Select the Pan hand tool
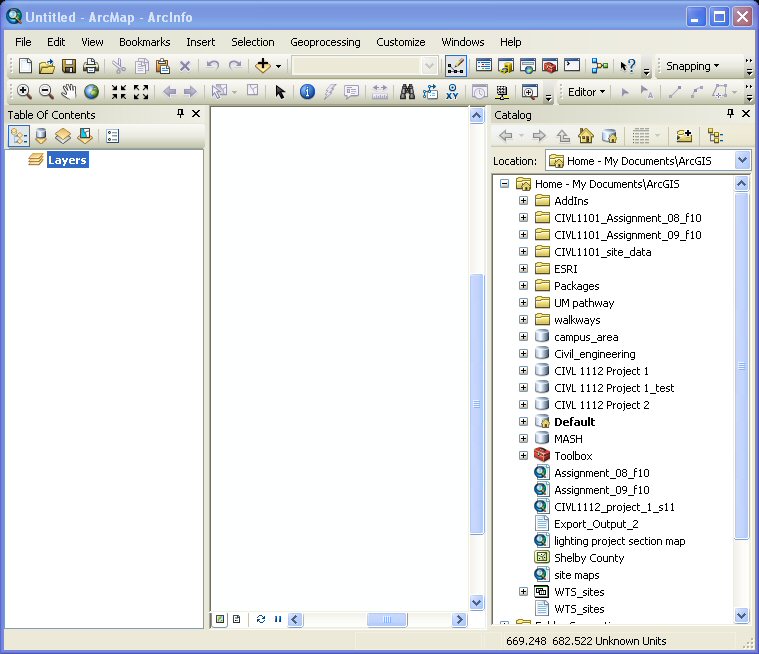The width and height of the screenshot is (759, 654). click(69, 91)
